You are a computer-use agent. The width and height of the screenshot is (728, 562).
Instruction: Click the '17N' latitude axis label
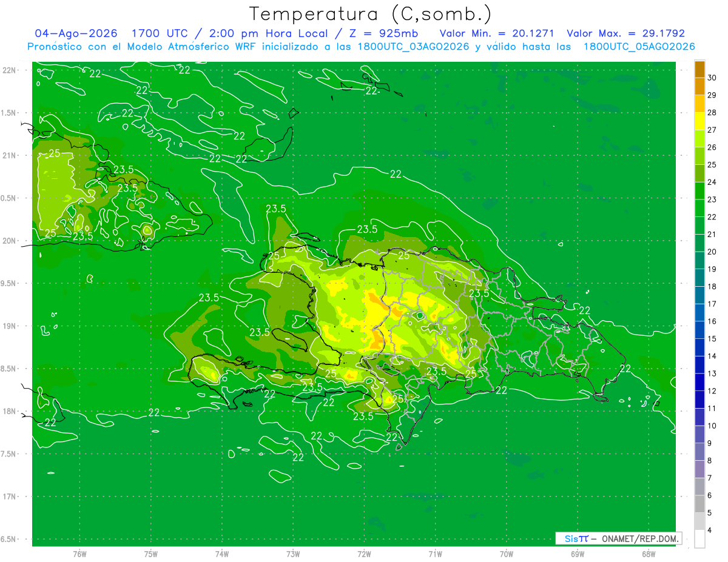(10, 497)
